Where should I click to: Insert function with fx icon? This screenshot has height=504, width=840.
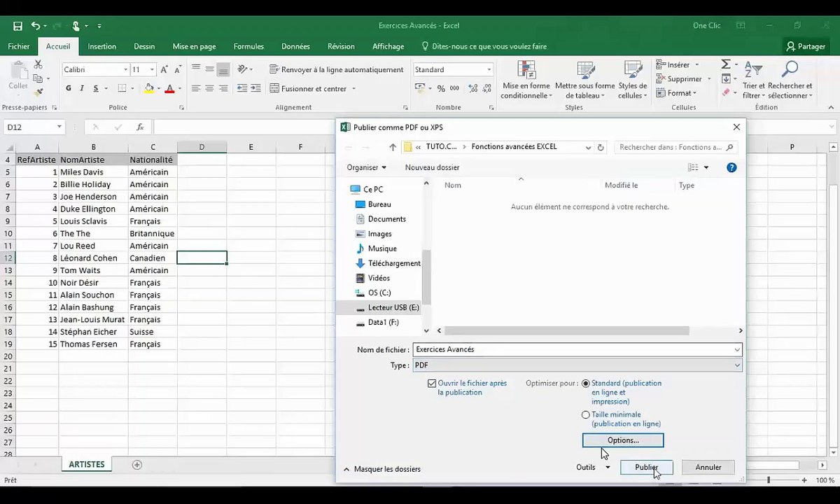point(140,127)
